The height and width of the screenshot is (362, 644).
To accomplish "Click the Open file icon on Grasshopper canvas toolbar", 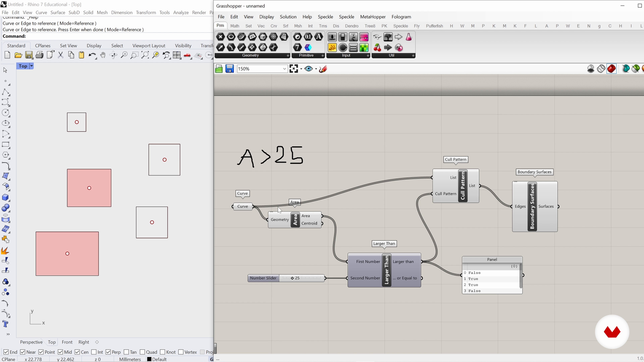I will [x=219, y=69].
